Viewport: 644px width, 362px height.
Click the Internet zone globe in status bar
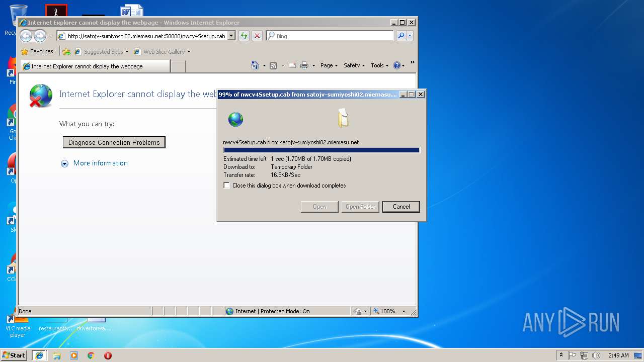pos(230,311)
